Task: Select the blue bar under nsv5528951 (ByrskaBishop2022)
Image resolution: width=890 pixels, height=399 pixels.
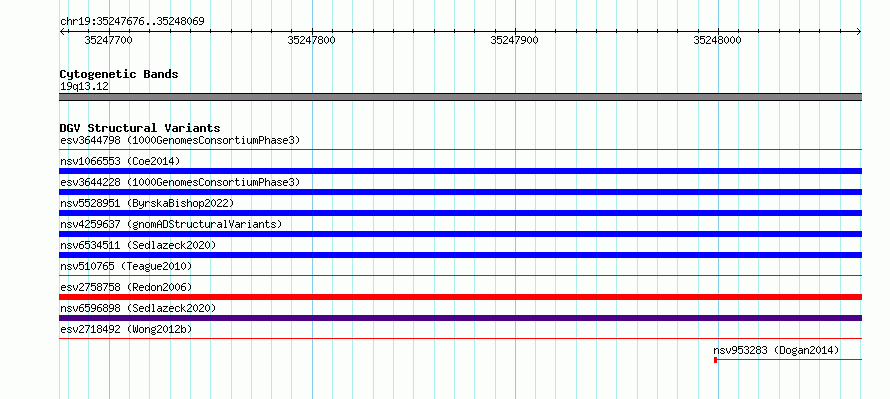Action: click(460, 213)
